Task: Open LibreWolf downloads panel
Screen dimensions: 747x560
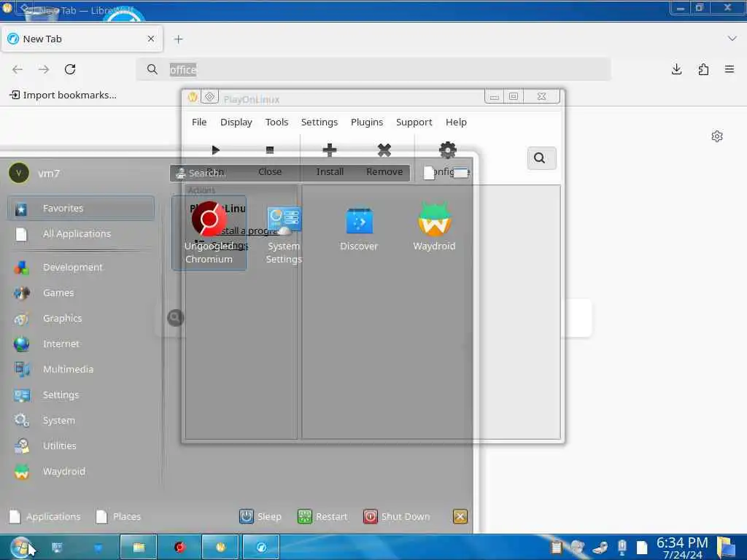Action: tap(676, 69)
